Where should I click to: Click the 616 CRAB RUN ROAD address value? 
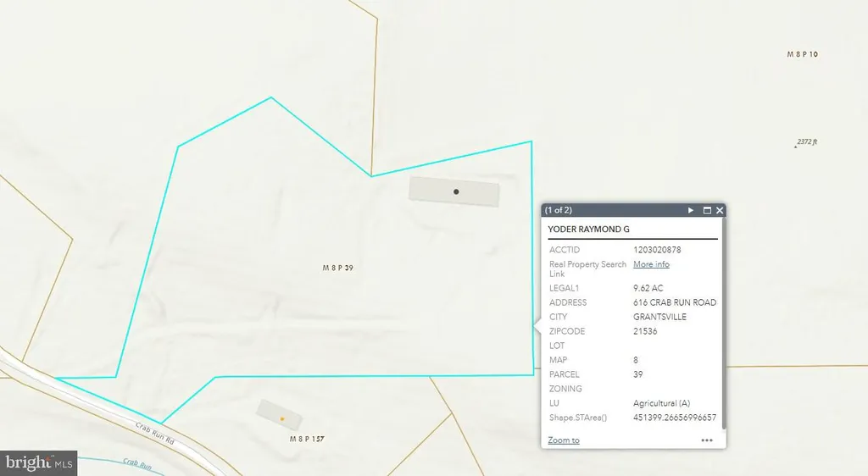tap(675, 302)
